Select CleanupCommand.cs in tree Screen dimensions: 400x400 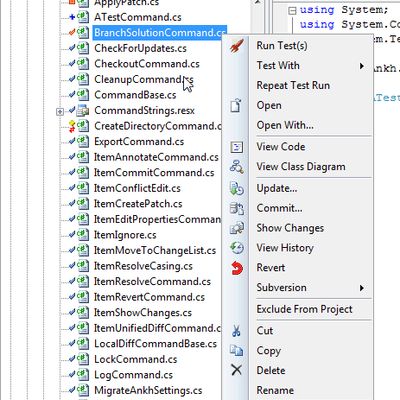(144, 79)
